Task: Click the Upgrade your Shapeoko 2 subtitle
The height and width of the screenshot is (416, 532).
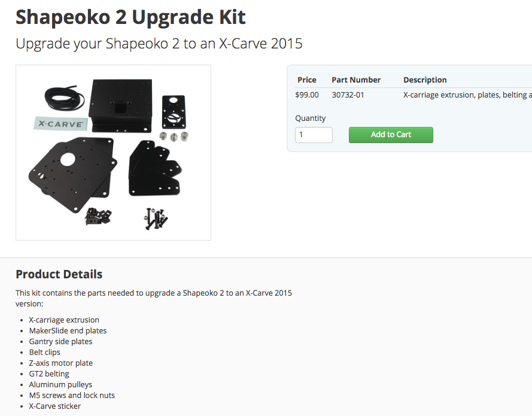Action: click(x=159, y=44)
